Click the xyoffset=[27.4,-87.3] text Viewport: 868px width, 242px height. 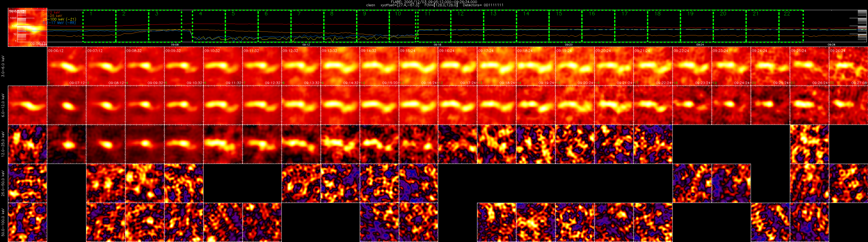(x=400, y=5)
